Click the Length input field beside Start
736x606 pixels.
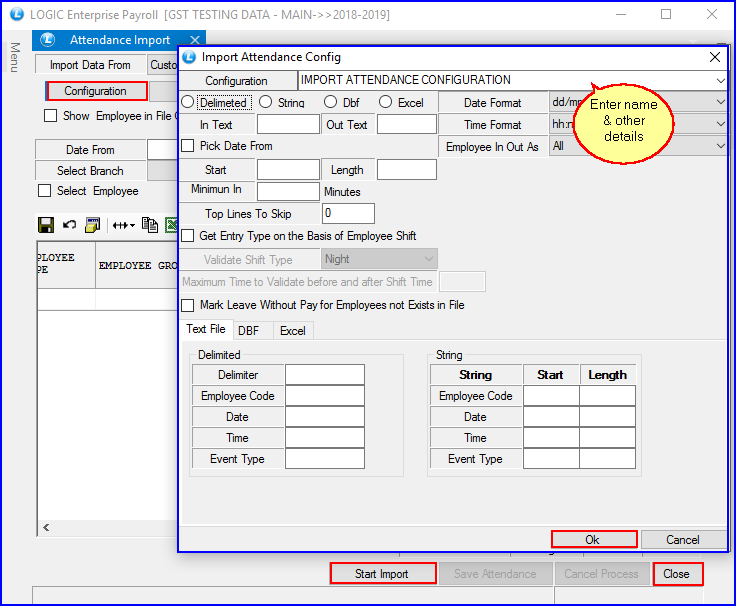click(406, 169)
